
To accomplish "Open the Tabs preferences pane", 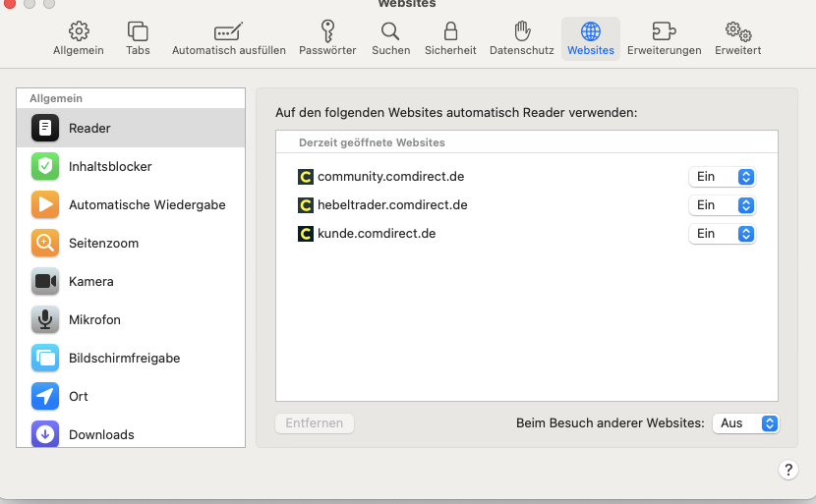I will pyautogui.click(x=138, y=39).
